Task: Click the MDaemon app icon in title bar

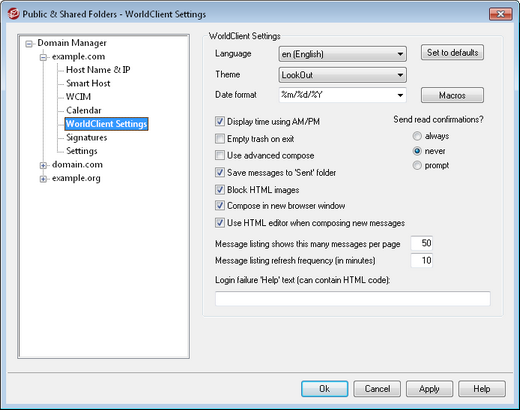Action: (13, 14)
